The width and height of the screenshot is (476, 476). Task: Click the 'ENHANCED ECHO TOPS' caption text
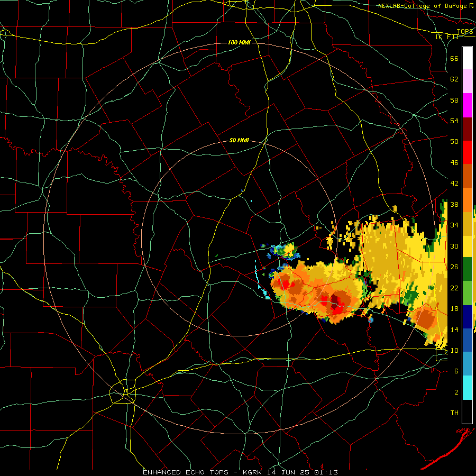coord(186,472)
